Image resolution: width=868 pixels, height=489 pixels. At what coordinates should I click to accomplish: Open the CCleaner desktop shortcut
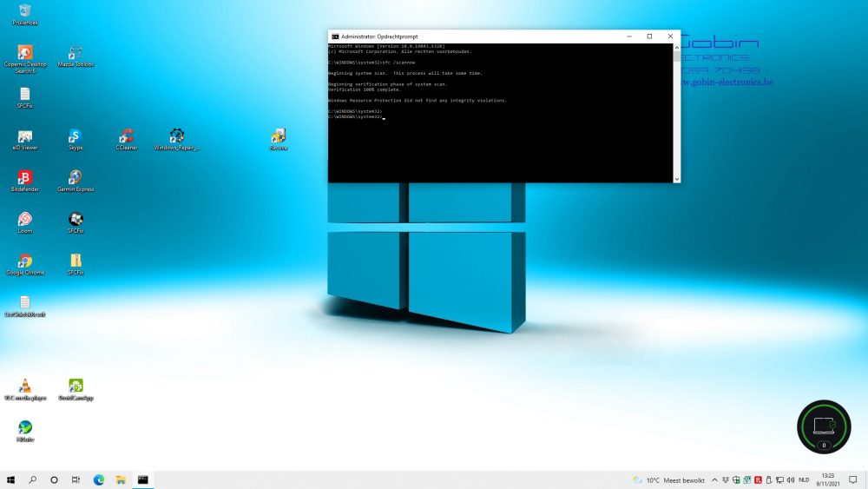tap(127, 136)
